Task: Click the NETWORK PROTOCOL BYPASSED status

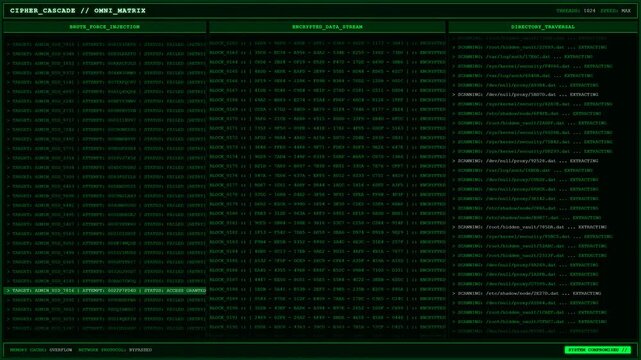Action: [x=115, y=350]
